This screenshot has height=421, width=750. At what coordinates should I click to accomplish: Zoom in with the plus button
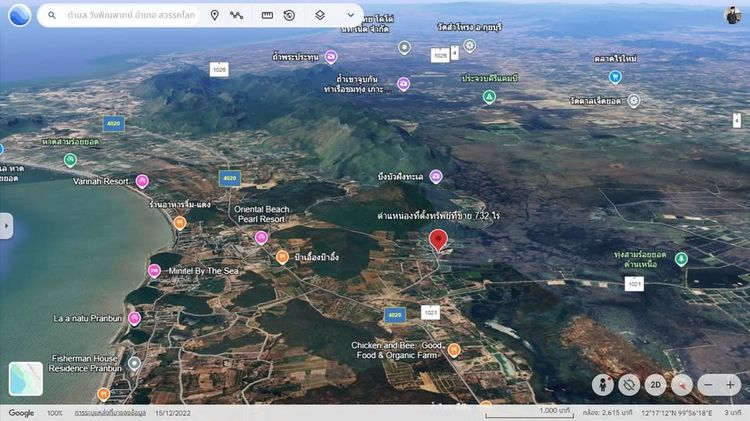(x=730, y=385)
